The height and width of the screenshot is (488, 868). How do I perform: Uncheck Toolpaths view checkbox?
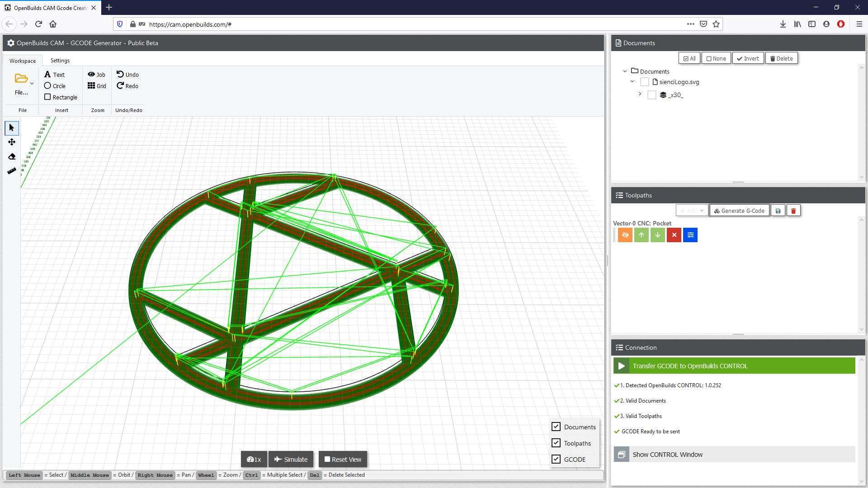coord(556,443)
